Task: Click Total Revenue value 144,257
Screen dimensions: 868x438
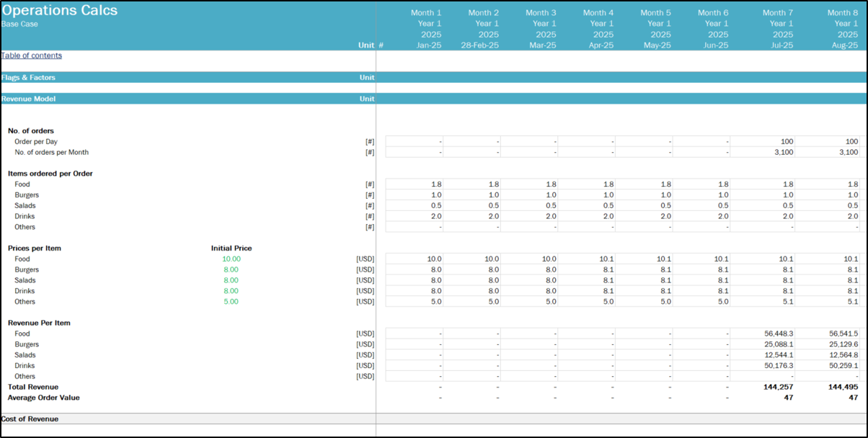Action: (x=777, y=387)
